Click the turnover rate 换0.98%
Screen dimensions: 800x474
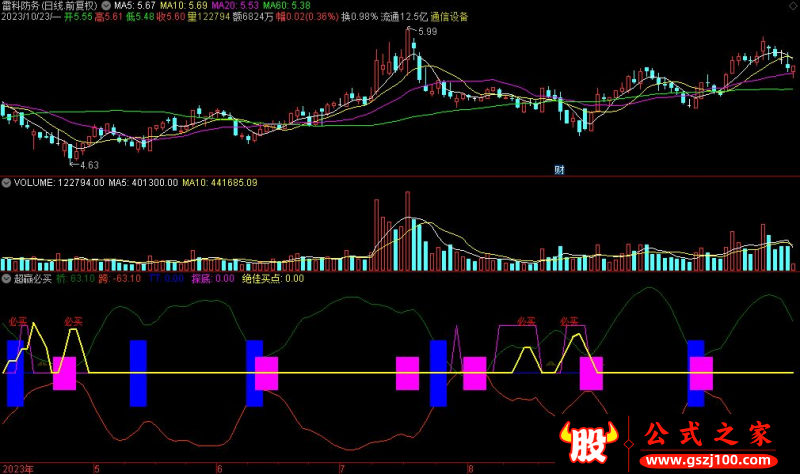pos(360,17)
